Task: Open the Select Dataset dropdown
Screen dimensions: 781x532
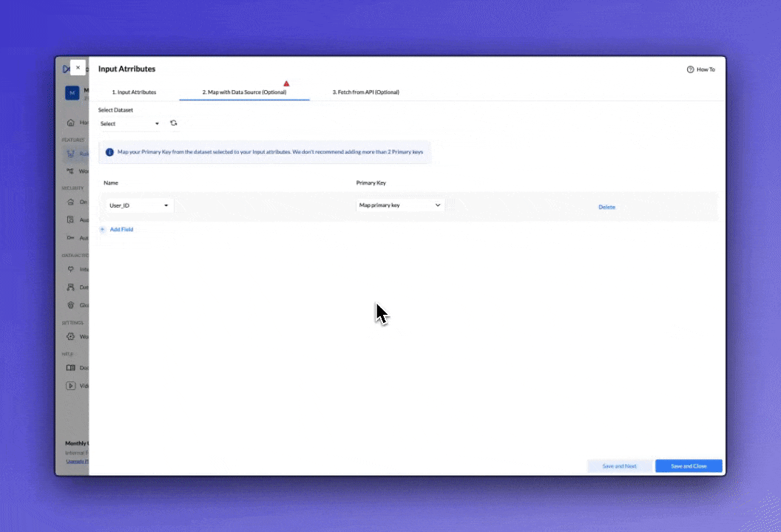Action: coord(130,124)
